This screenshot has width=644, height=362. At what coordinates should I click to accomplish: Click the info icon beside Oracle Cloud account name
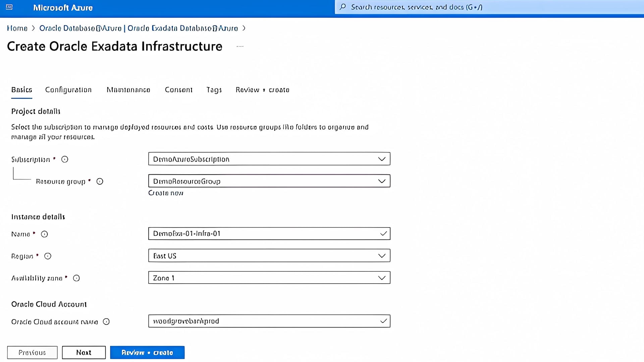pos(106,321)
